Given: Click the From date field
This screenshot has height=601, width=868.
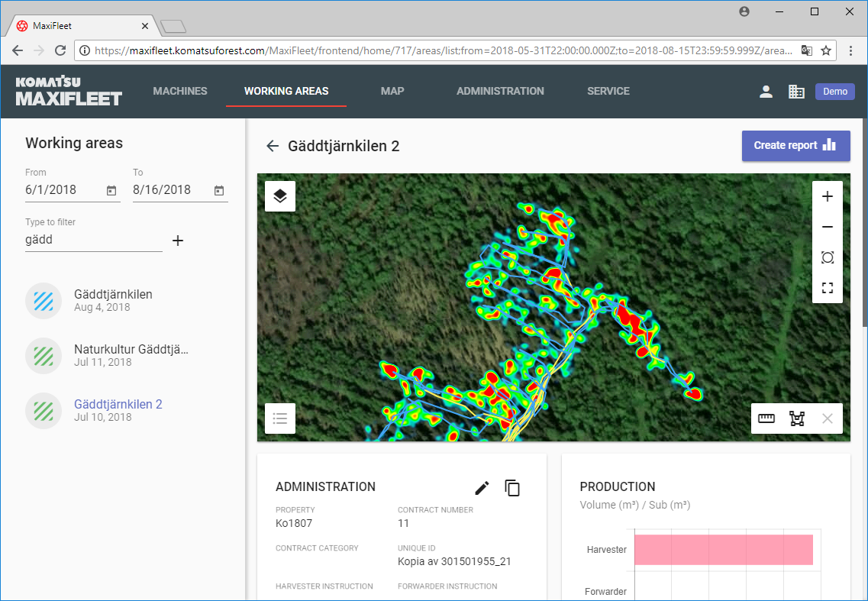Looking at the screenshot, I should click(x=73, y=190).
